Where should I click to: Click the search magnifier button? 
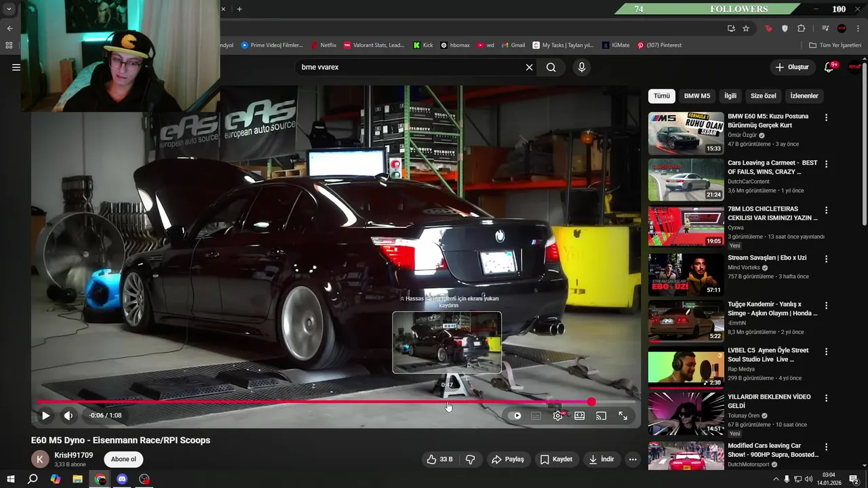click(551, 67)
